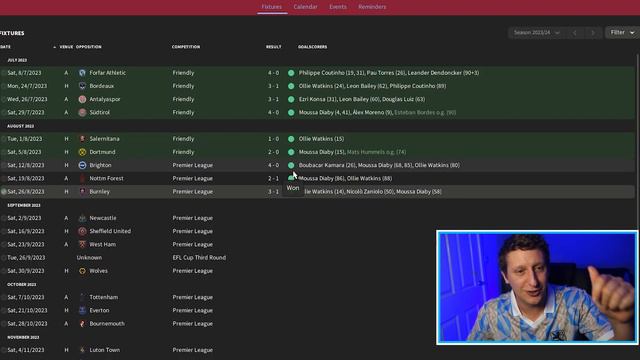Click the Wolves club badge
This screenshot has height=360, width=640.
82,271
